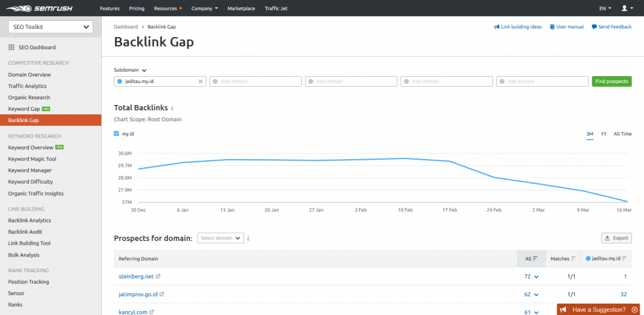Open Domain Overview in sidebar
This screenshot has height=315, width=644.
[30, 75]
